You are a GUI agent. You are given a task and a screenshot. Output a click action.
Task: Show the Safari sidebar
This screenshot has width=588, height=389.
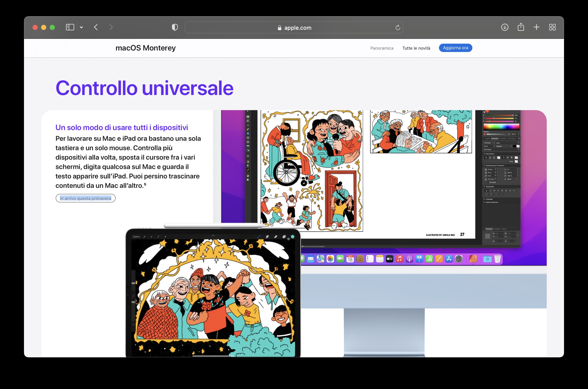click(x=70, y=27)
